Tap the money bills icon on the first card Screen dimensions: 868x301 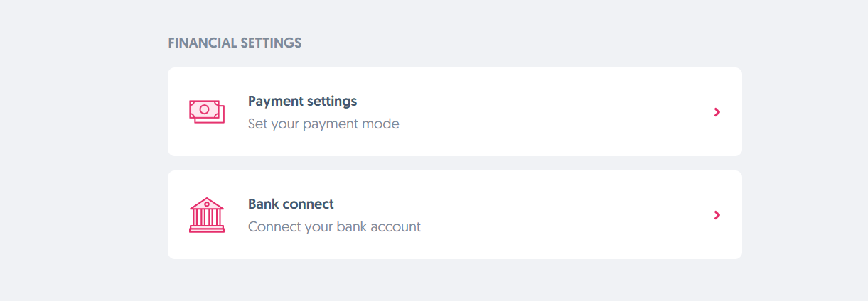tap(206, 111)
